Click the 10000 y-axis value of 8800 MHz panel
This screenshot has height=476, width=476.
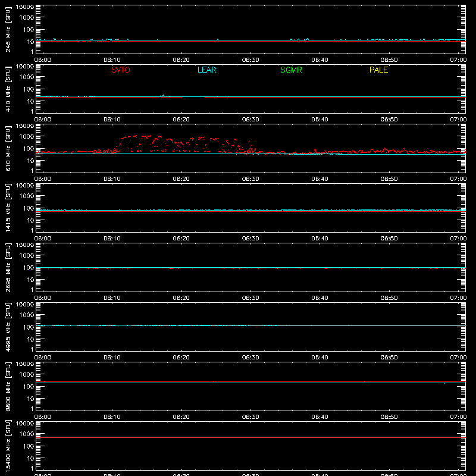tap(25, 364)
